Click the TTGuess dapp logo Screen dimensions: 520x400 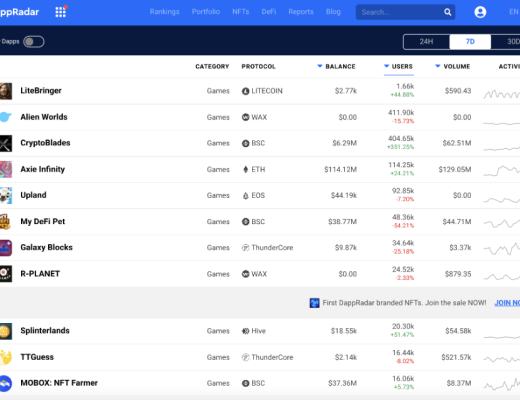tap(6, 357)
